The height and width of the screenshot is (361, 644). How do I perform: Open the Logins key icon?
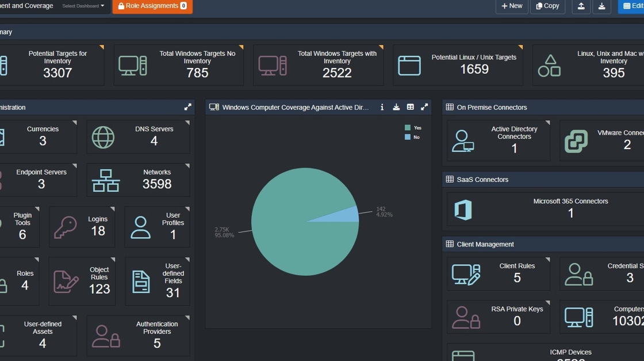(x=66, y=227)
